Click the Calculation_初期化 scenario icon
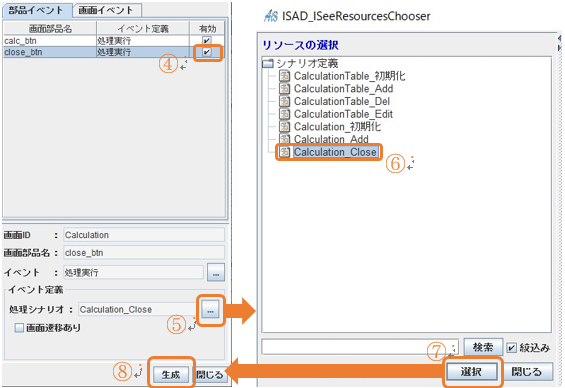The height and width of the screenshot is (388, 565). pyautogui.click(x=285, y=126)
